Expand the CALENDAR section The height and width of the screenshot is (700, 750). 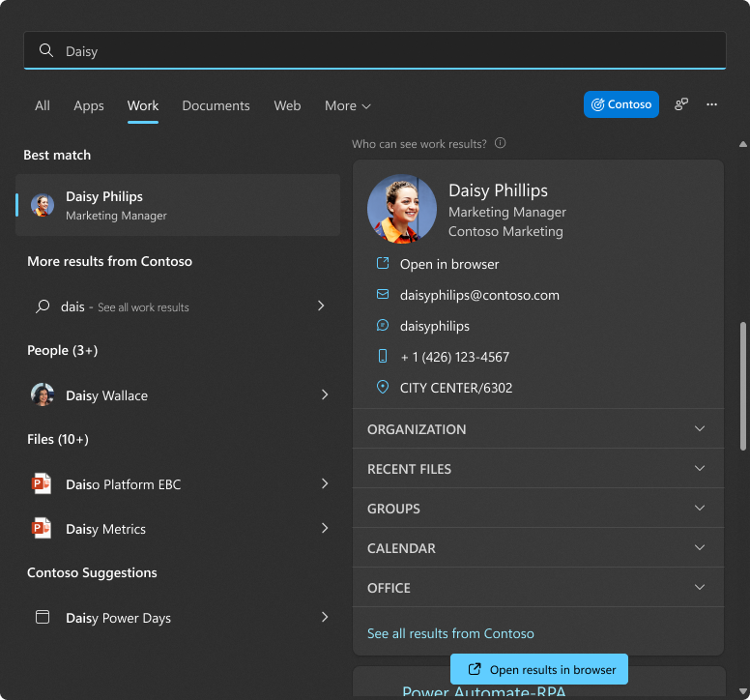[x=538, y=548]
